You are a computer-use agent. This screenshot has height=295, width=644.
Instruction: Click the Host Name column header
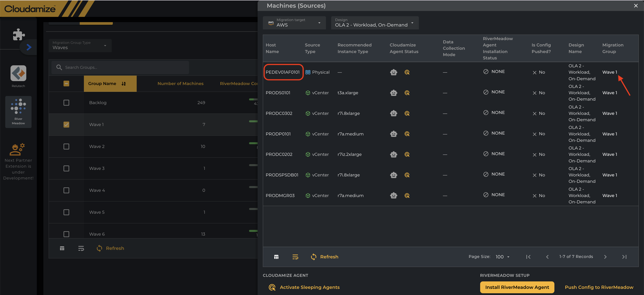coord(272,48)
